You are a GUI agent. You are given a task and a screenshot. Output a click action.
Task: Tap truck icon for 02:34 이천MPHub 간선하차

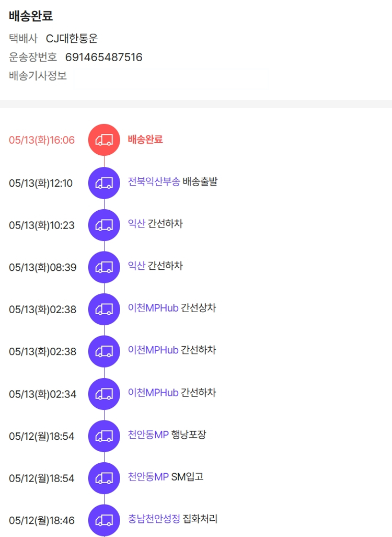click(x=104, y=393)
